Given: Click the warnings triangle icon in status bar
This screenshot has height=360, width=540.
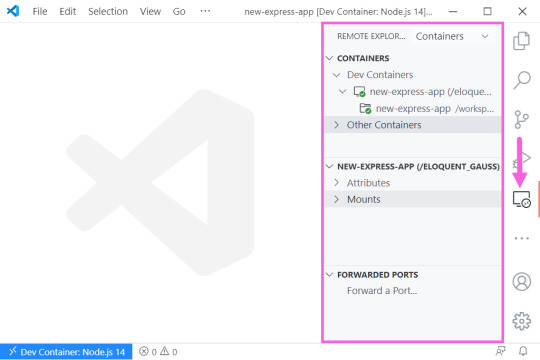Looking at the screenshot, I should coord(165,351).
